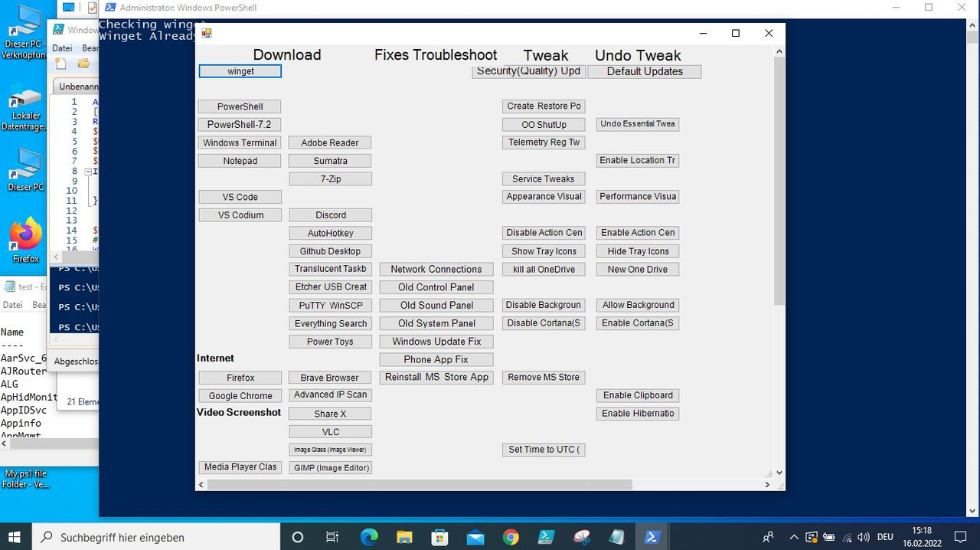Click the AutoHotkey button

pyautogui.click(x=330, y=233)
